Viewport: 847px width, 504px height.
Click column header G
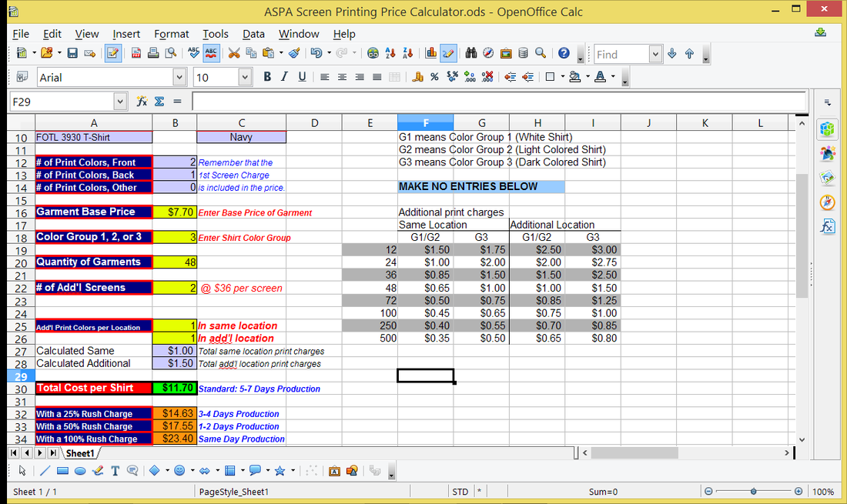(481, 123)
